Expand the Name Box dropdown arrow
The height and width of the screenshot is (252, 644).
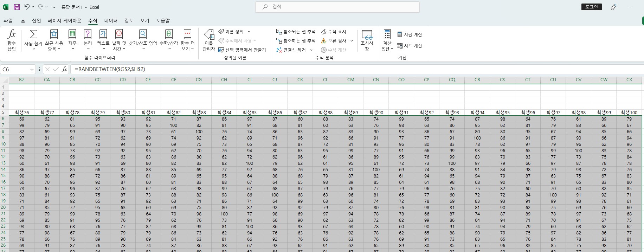coord(32,70)
